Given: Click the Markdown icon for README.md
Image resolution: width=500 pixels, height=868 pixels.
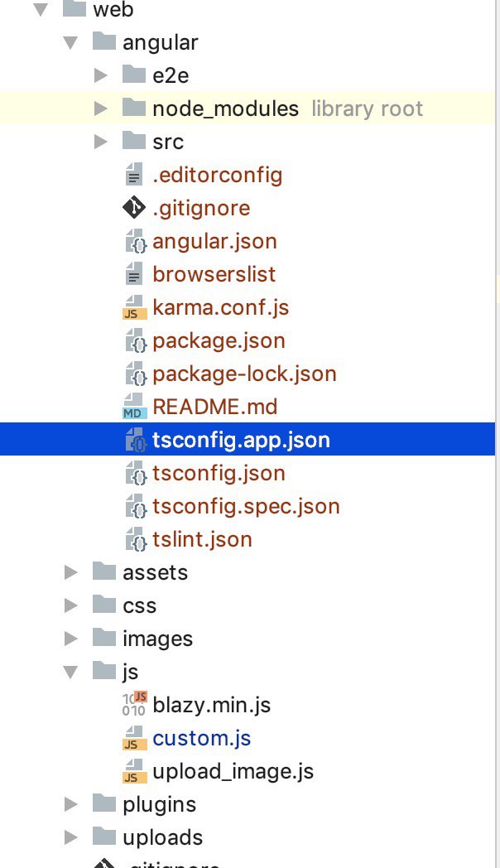Looking at the screenshot, I should pyautogui.click(x=134, y=407).
